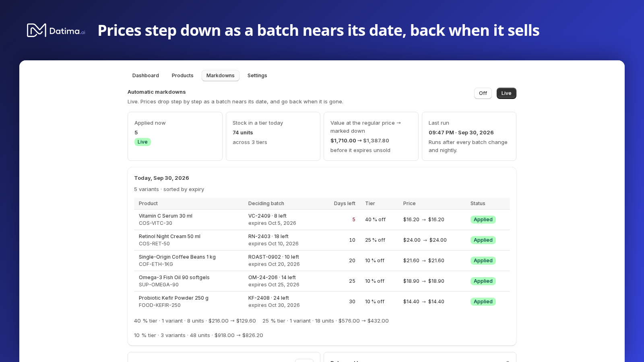Click batch OM-24-206 · 14 left
The height and width of the screenshot is (362, 644).
click(272, 278)
